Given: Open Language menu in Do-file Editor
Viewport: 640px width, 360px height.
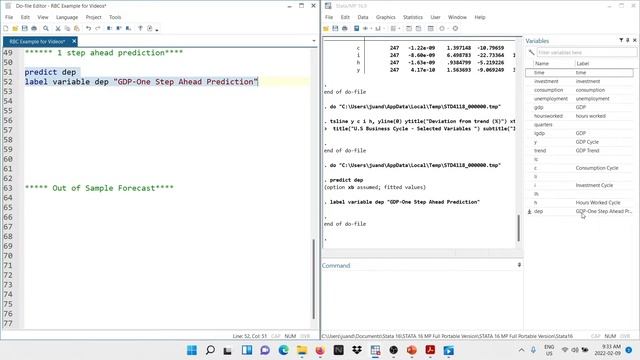Looking at the screenshot, I should point(67,17).
